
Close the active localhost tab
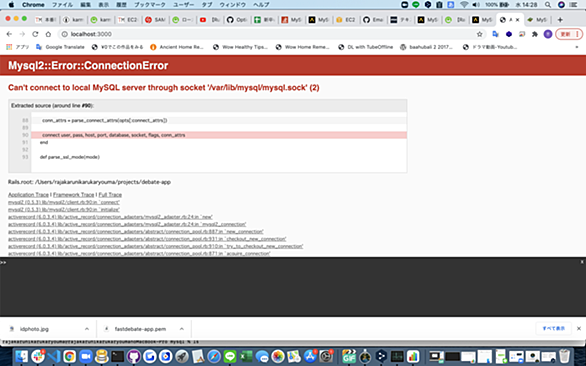[x=518, y=20]
